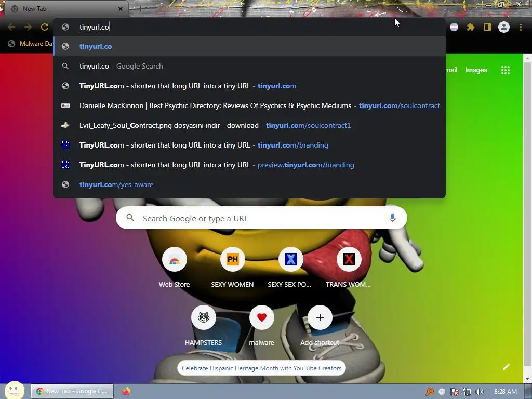Image resolution: width=532 pixels, height=399 pixels.
Task: Click the striped round extension icon
Action: tap(454, 27)
